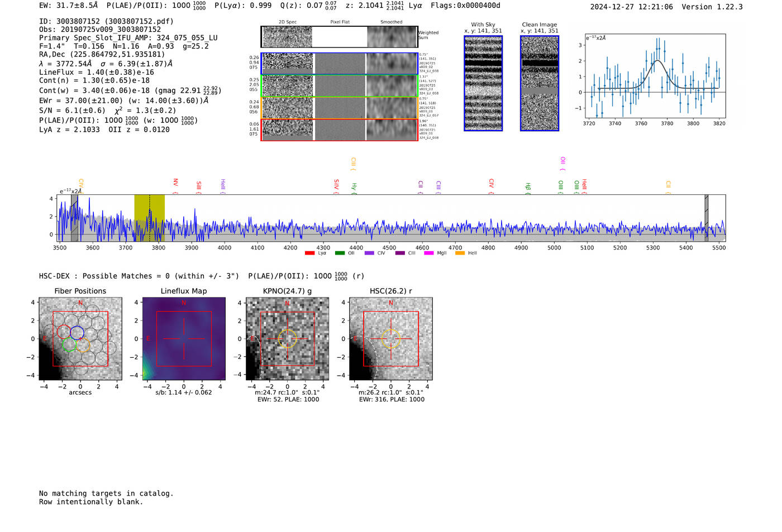Open the Lineflux Map image
Viewport: 782px width, 532px height.
[x=184, y=339]
